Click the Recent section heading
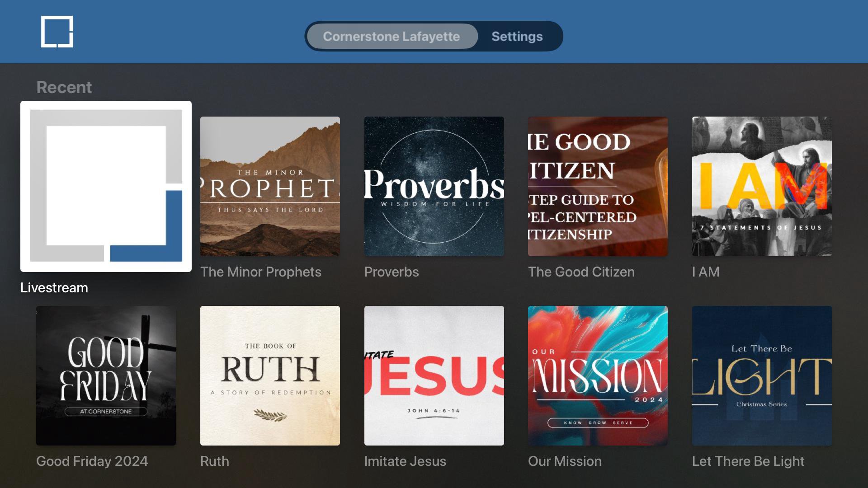This screenshot has width=868, height=488. click(64, 87)
